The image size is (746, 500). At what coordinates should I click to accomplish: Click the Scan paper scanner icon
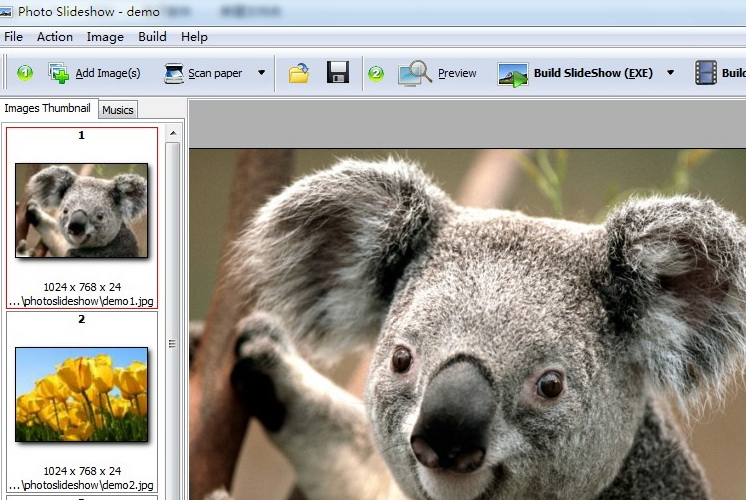(x=174, y=73)
